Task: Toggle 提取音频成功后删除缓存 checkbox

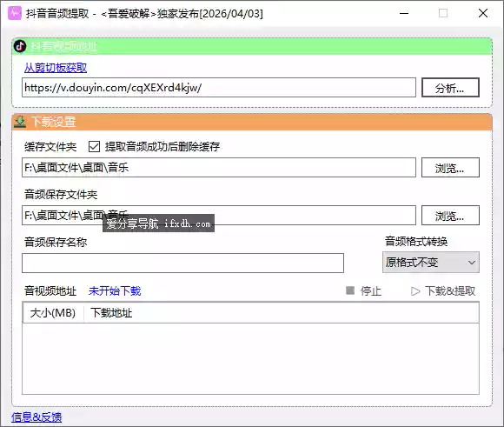Action: tap(94, 146)
